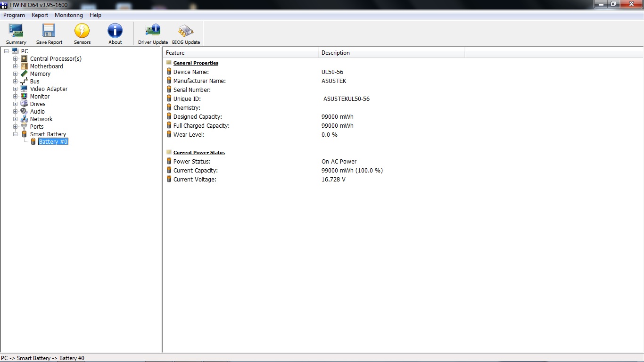Screen dimensions: 644x362
Task: Click the Network icon in tree
Action: click(x=24, y=119)
